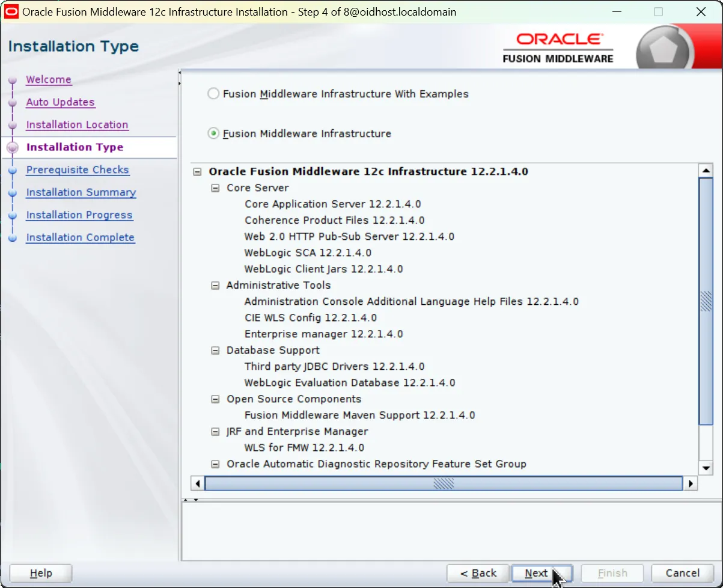Click the Cancel button
Image resolution: width=723 pixels, height=588 pixels.
tap(683, 573)
